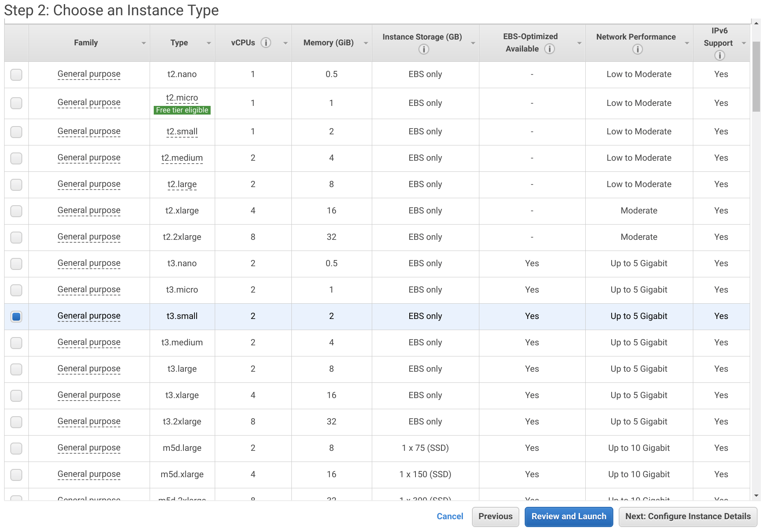Image resolution: width=765 pixels, height=532 pixels.
Task: Open the Family column filter dropdown
Action: [143, 43]
